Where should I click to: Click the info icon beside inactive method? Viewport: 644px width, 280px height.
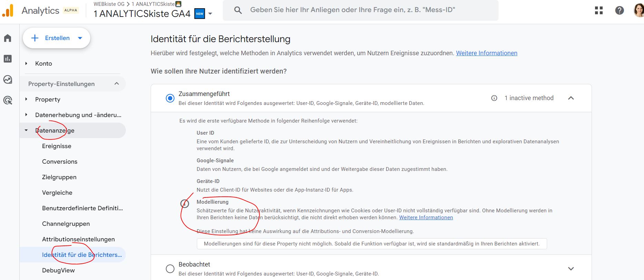(494, 98)
